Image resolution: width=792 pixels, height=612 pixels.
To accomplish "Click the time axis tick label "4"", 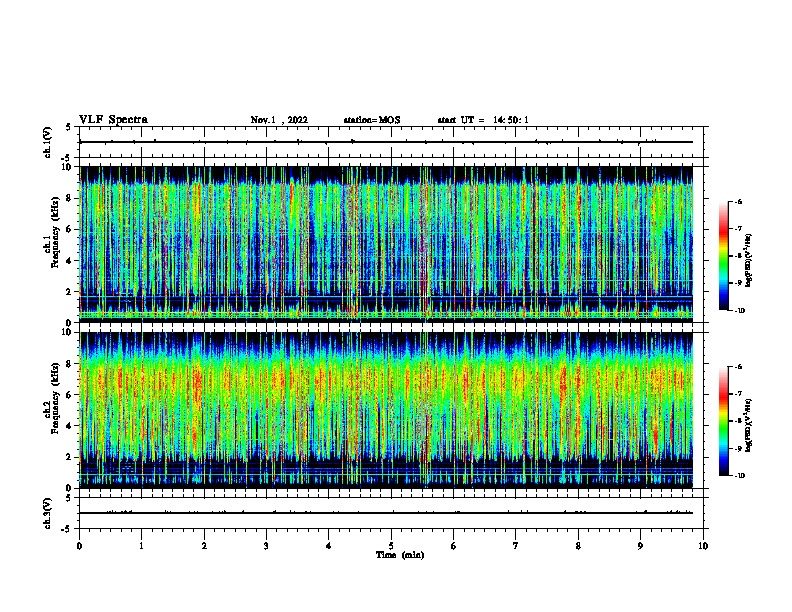I will tap(329, 546).
